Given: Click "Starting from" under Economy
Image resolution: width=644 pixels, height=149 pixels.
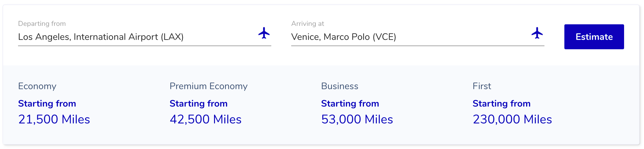Looking at the screenshot, I should [x=47, y=104].
